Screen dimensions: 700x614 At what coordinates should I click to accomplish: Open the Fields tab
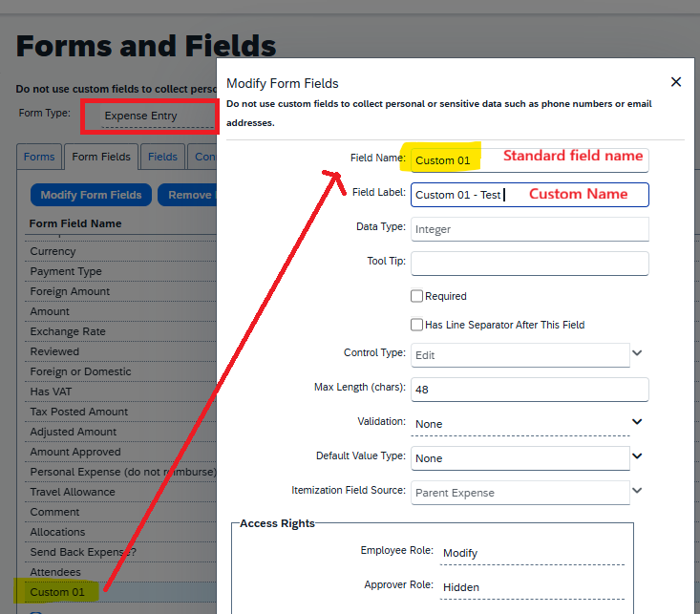click(x=162, y=157)
